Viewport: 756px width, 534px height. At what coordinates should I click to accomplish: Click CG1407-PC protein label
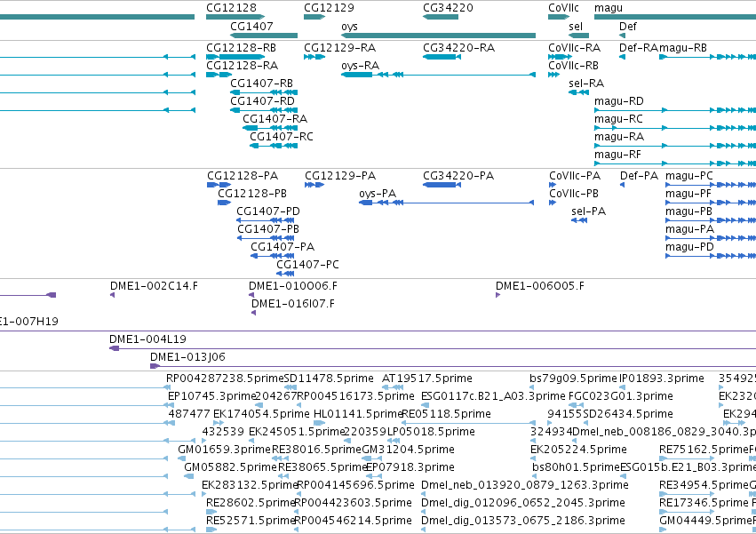(307, 265)
